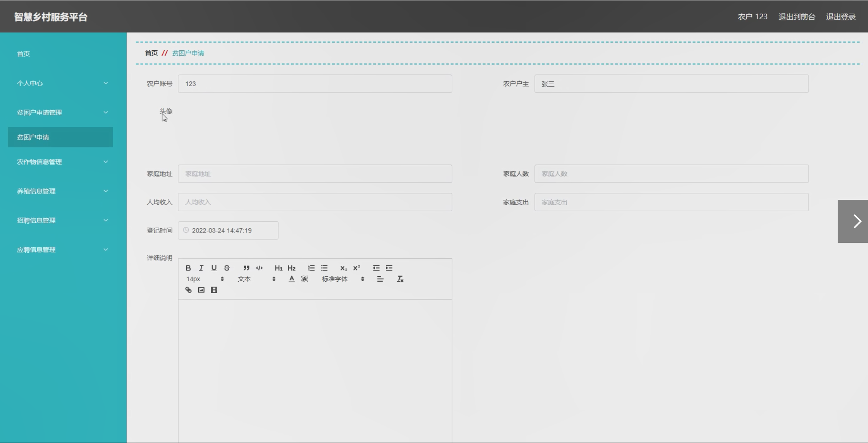Toggle bold formatting in the editor
Viewport: 868px width, 443px height.
coord(188,268)
